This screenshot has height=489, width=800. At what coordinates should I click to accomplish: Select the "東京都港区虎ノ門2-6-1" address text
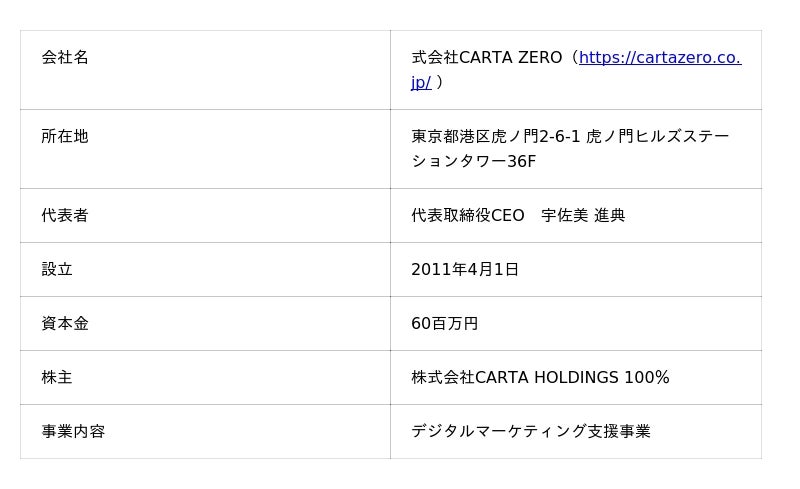[x=495, y=137]
